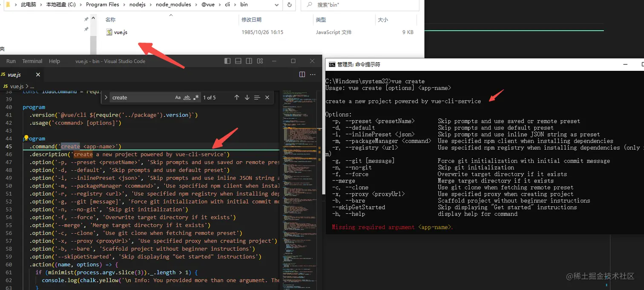Open the Run menu in VS Code

(x=11, y=61)
